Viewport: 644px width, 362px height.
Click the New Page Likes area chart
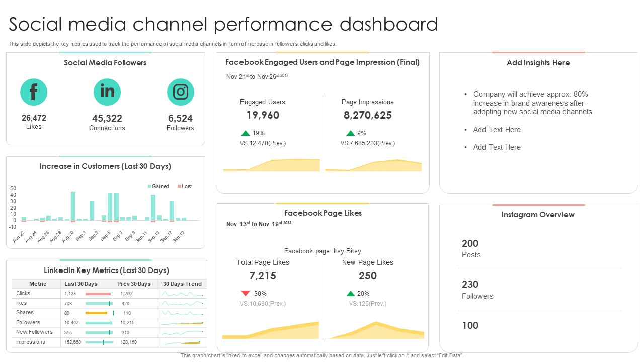pyautogui.click(x=376, y=330)
